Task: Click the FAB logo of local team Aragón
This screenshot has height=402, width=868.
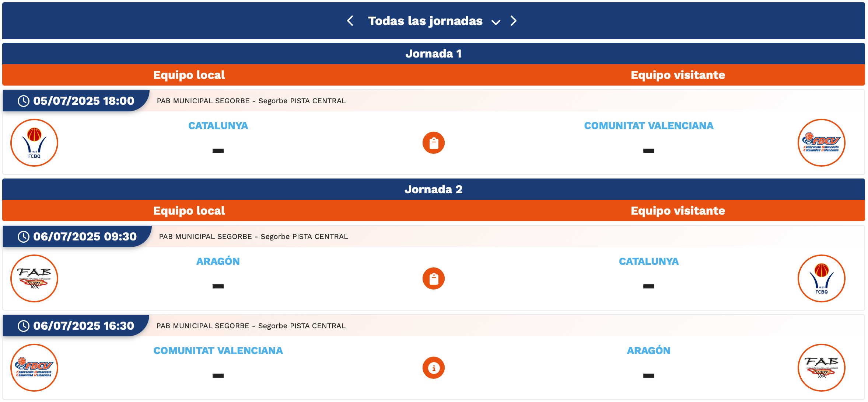Action: (x=34, y=278)
